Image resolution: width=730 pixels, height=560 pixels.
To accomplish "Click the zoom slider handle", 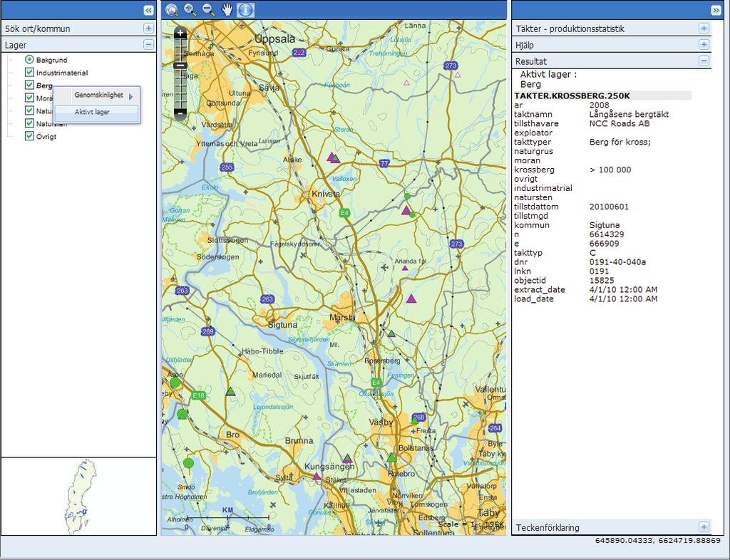I will point(180,66).
